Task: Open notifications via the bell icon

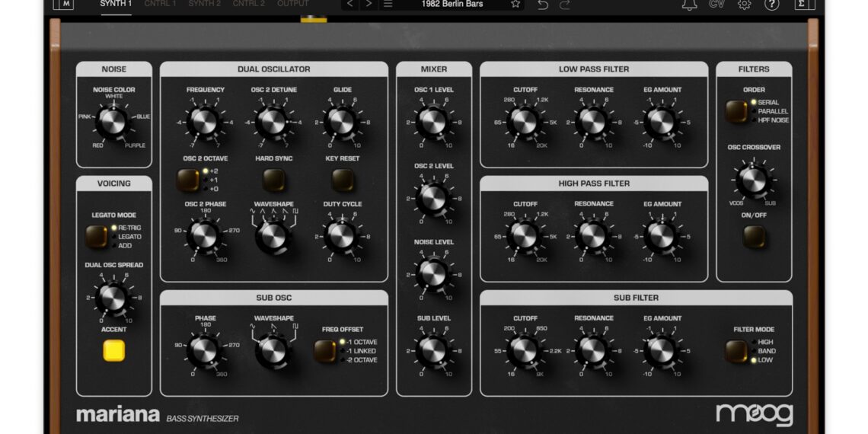Action: 689,5
